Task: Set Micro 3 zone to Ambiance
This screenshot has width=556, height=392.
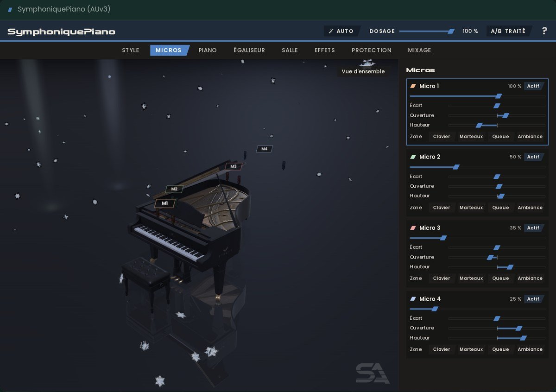Action: pos(530,278)
